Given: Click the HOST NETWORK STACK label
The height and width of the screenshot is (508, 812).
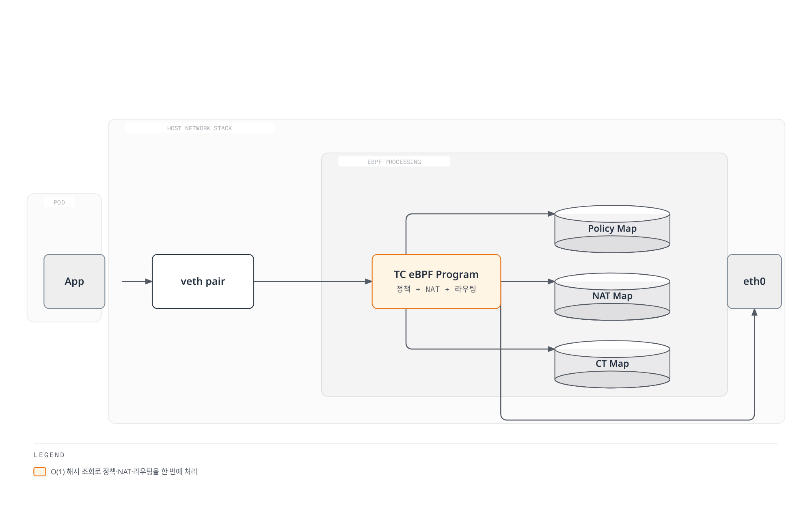Looking at the screenshot, I should pyautogui.click(x=199, y=128).
